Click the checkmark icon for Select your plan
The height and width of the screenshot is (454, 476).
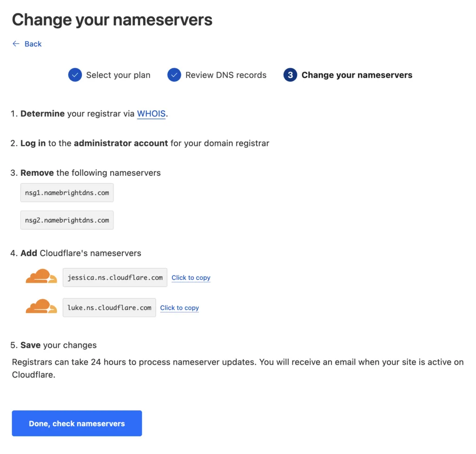(75, 75)
